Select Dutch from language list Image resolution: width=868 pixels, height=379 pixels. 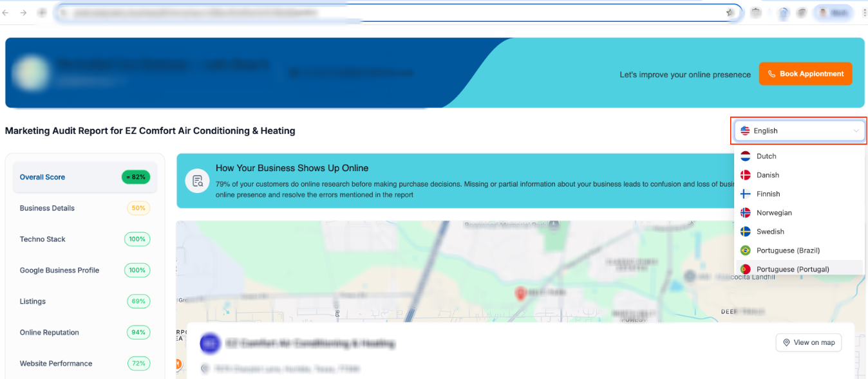coord(799,156)
